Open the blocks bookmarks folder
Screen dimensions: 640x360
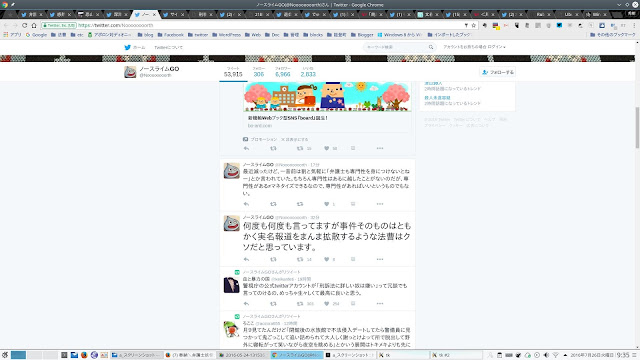click(x=313, y=35)
